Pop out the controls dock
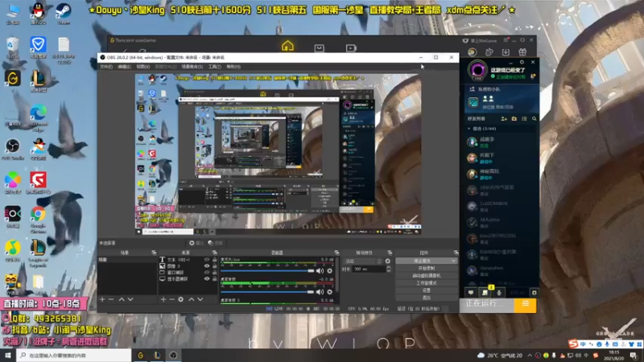This screenshot has height=362, width=644. pyautogui.click(x=456, y=253)
